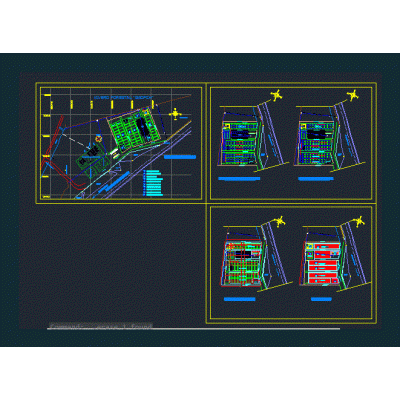400x400 pixels.
Task: Focus the Command line input at bottom
Action: 101,326
